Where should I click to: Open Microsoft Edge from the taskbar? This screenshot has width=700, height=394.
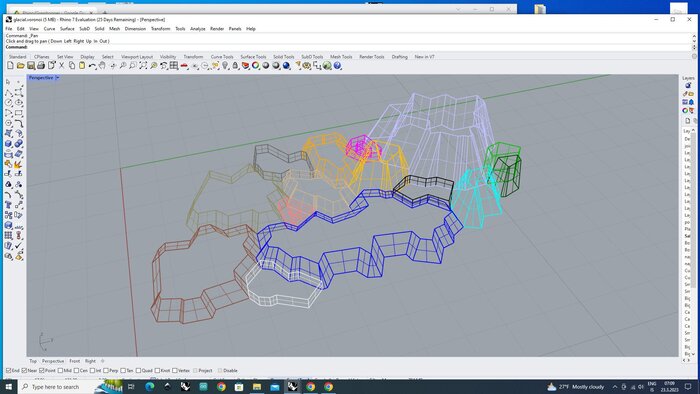[x=150, y=386]
